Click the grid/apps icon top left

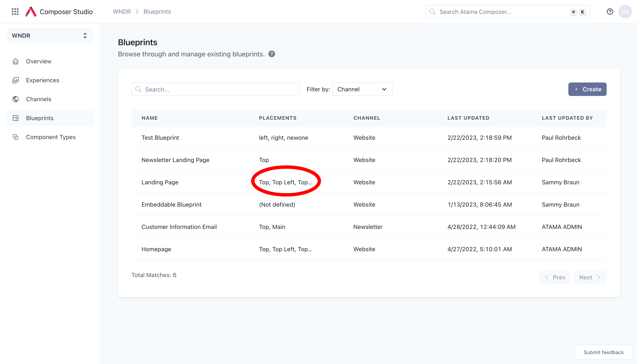tap(15, 11)
